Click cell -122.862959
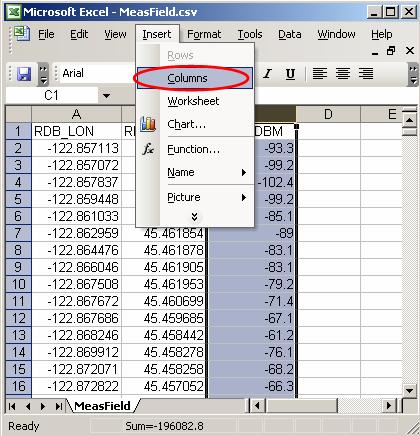This screenshot has width=420, height=436. [76, 233]
